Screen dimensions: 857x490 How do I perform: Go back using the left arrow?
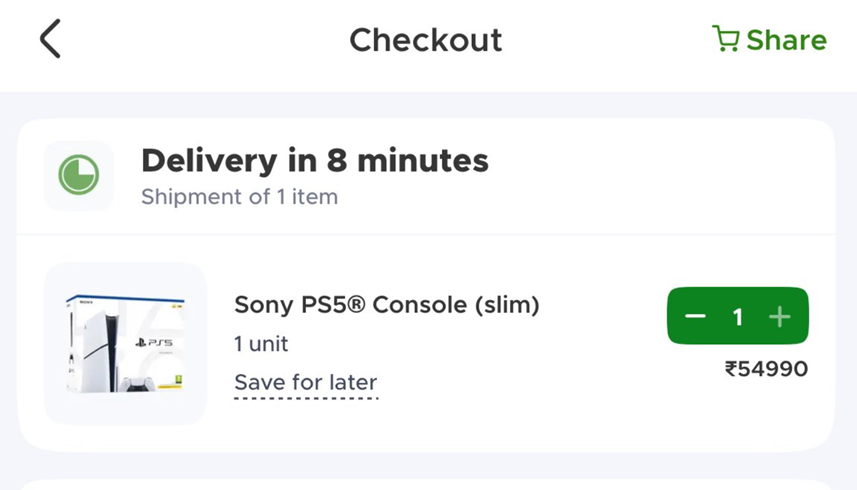[x=50, y=40]
